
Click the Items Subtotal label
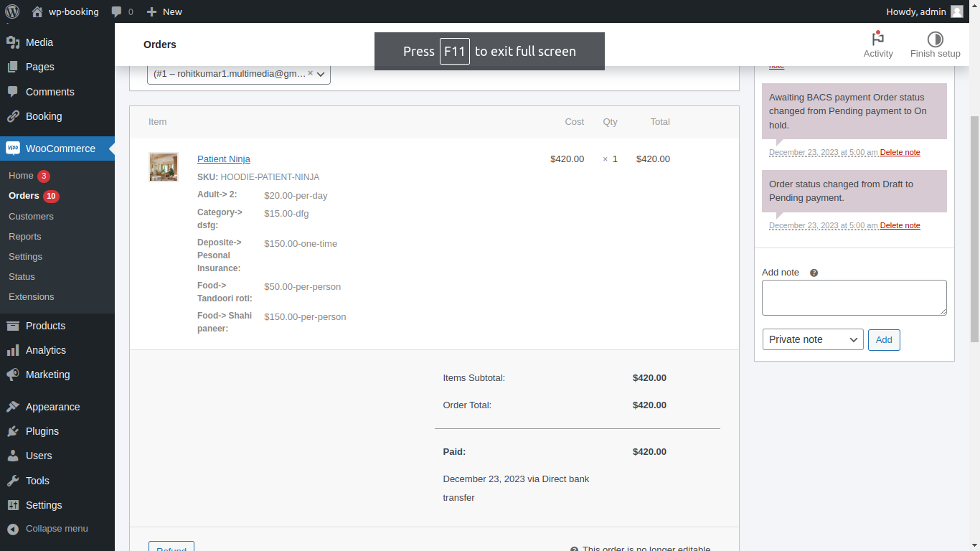474,378
